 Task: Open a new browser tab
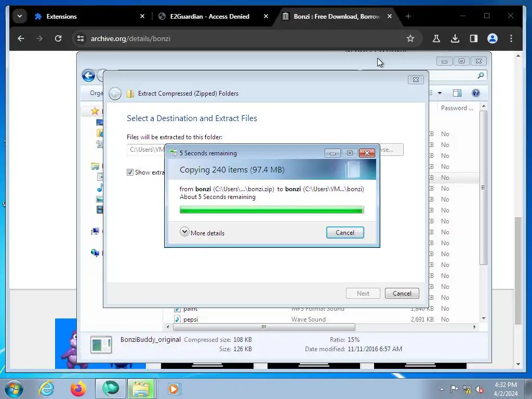click(408, 16)
